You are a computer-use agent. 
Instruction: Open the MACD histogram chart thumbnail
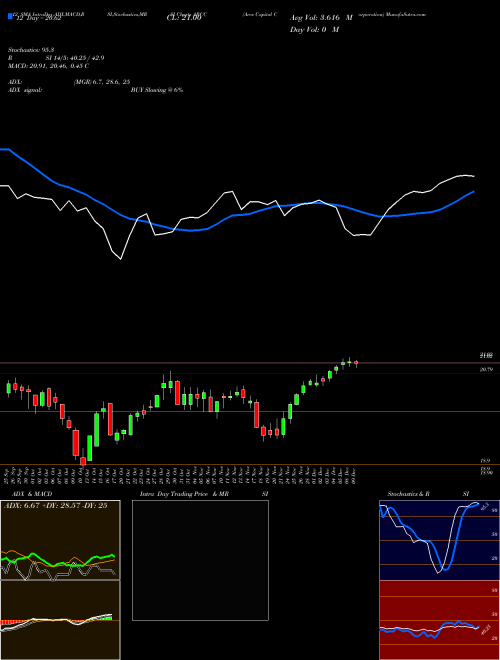click(60, 620)
